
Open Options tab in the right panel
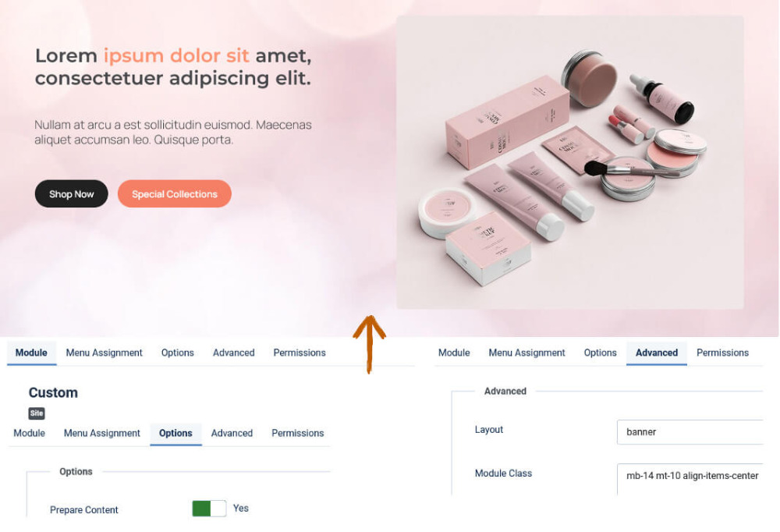click(601, 353)
